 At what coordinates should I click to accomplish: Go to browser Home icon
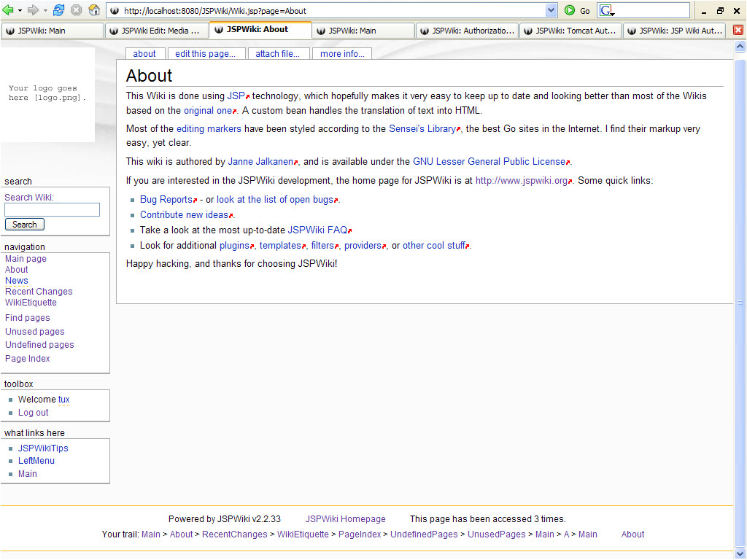[94, 10]
